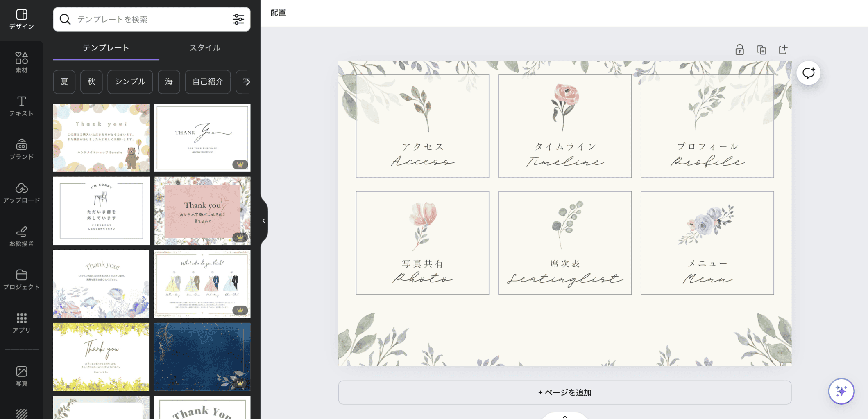Screen dimensions: 868x419
Task: Toggle the page lock icon
Action: (739, 50)
